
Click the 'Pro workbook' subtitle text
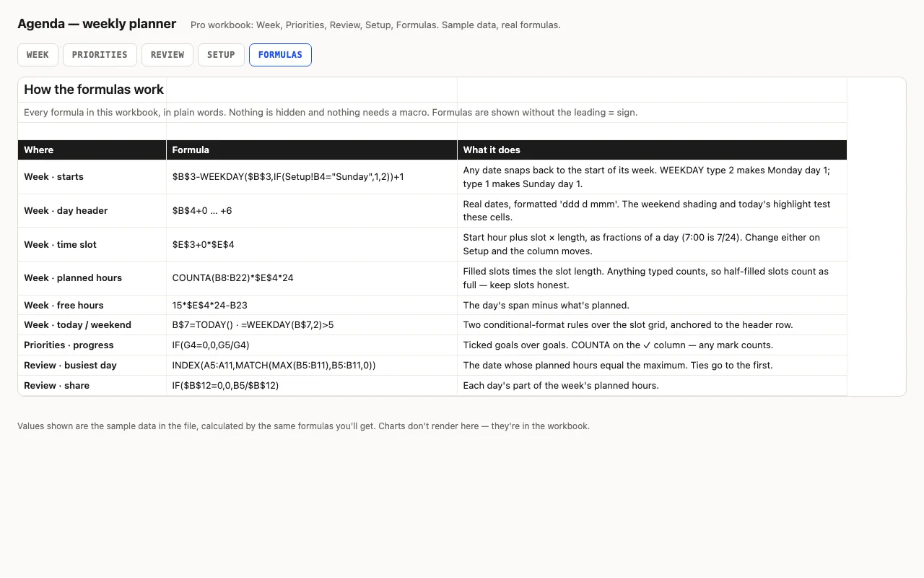[375, 25]
